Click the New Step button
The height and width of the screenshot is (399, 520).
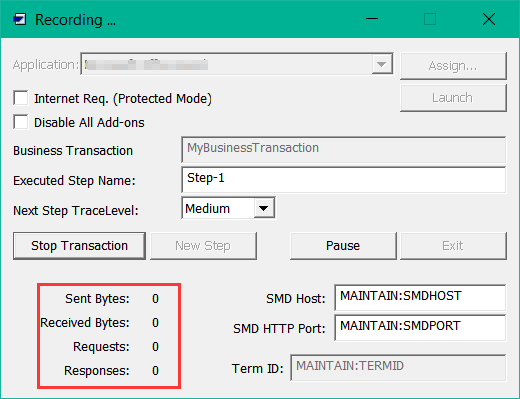tap(203, 246)
